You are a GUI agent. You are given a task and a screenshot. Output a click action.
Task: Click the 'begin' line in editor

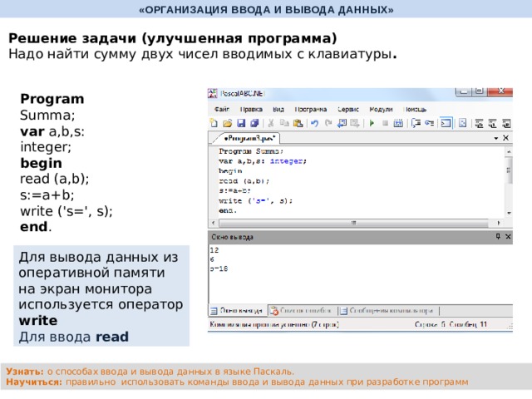pos(230,171)
